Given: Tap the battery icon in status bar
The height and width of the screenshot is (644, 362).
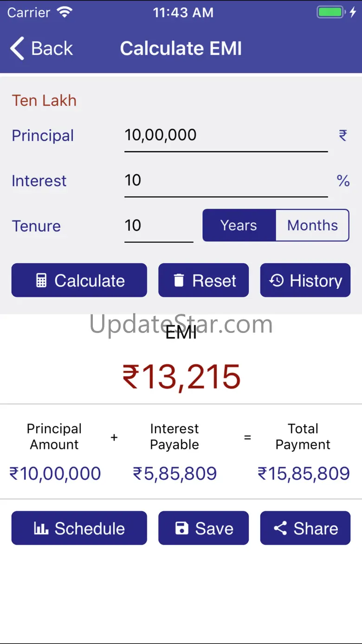Looking at the screenshot, I should [x=330, y=13].
